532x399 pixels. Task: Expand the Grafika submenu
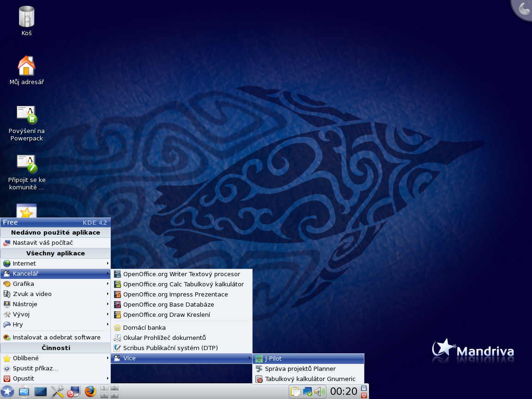click(55, 284)
